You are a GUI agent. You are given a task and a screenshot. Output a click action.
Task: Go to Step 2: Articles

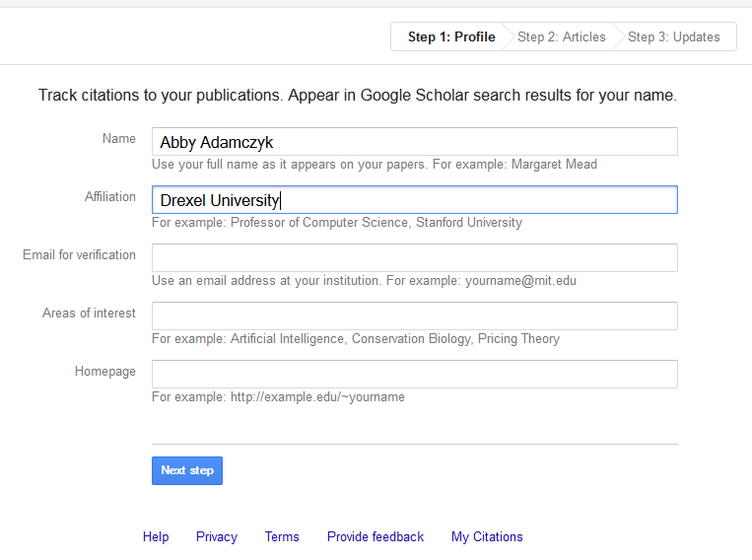pos(561,36)
